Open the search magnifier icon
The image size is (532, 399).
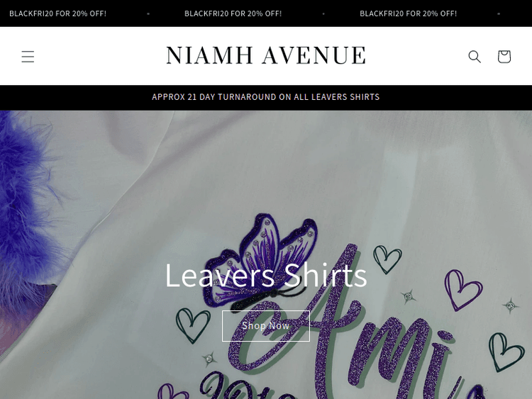pos(475,56)
